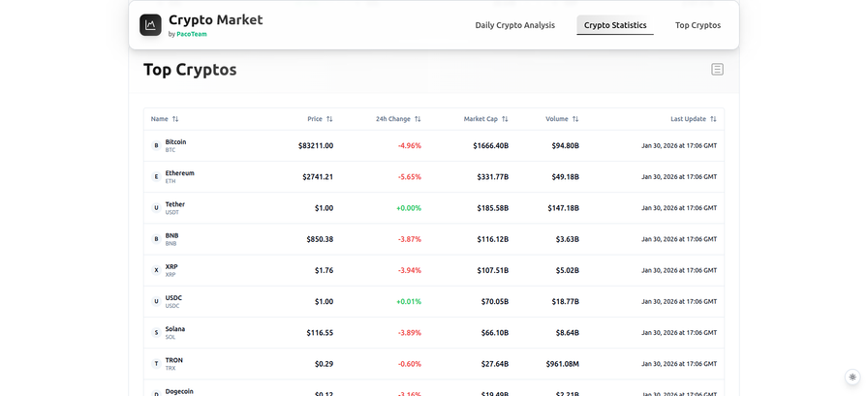Sort table by Market Cap column

point(485,119)
